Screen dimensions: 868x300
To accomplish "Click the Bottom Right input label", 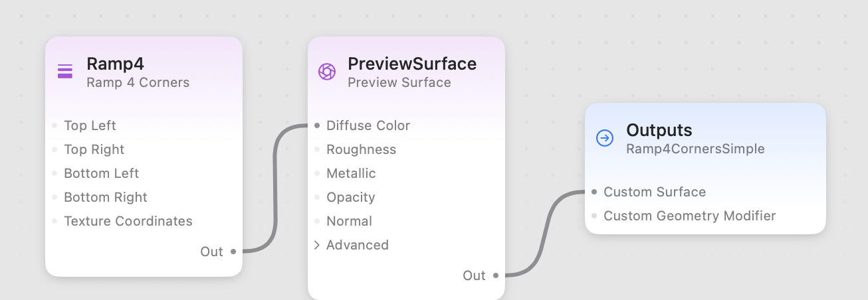I will pos(105,197).
